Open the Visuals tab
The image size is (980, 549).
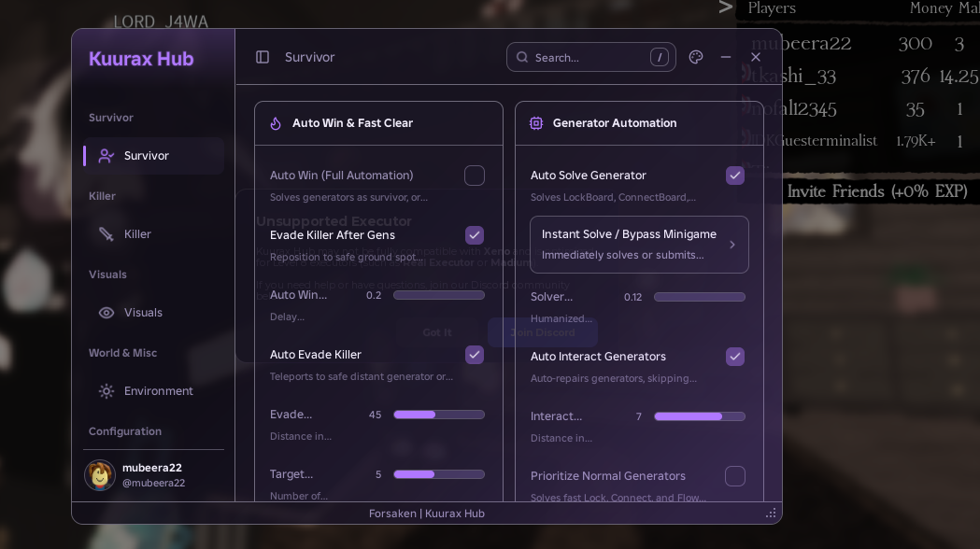[x=154, y=312]
